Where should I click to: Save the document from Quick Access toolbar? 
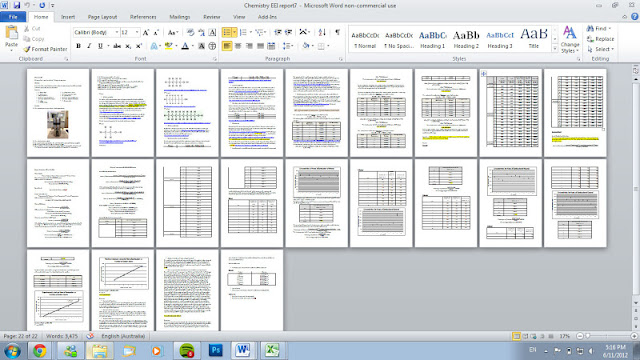17,5
